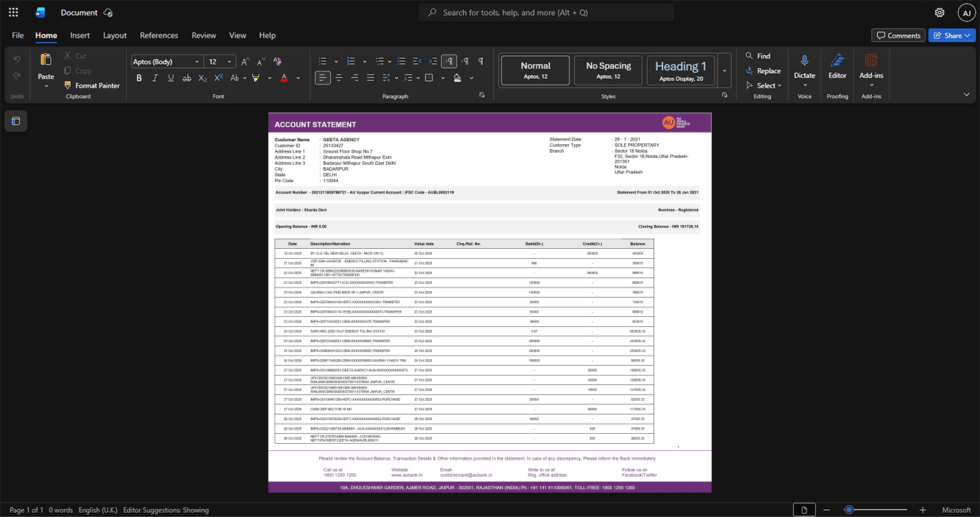This screenshot has height=517, width=980.
Task: Click the Center alignment icon
Action: pos(339,77)
